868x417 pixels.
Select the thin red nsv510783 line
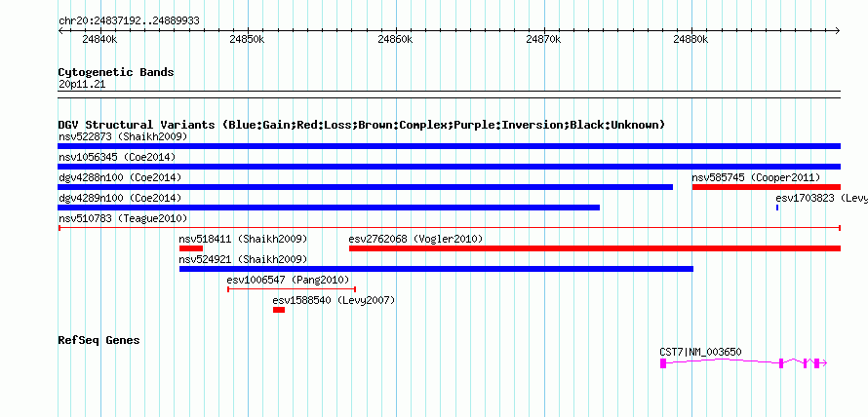tap(450, 228)
